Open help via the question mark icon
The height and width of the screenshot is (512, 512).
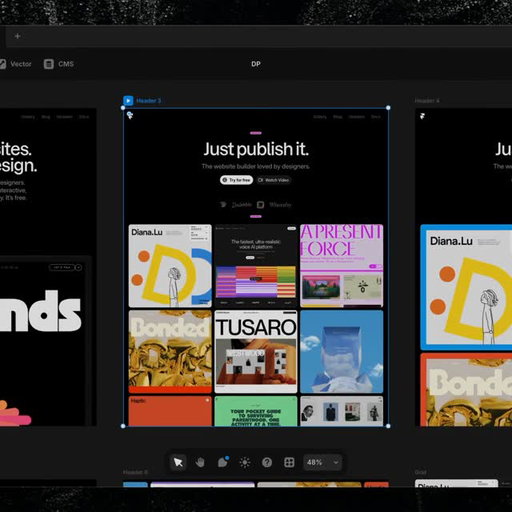pyautogui.click(x=267, y=462)
